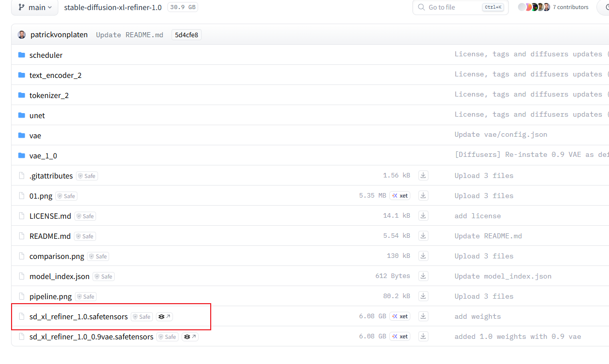Open 'added 1.0 weights with 0.9 vae' commit
The image size is (609, 364).
(517, 336)
